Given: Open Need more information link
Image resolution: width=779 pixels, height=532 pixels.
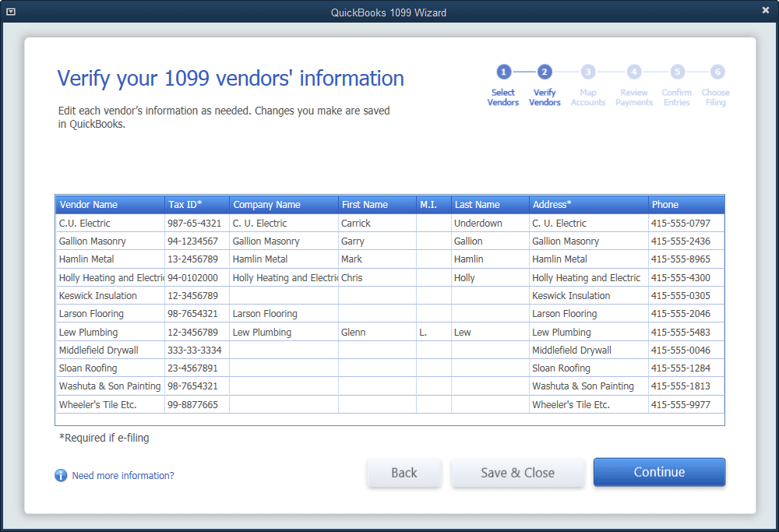Looking at the screenshot, I should click(x=123, y=475).
